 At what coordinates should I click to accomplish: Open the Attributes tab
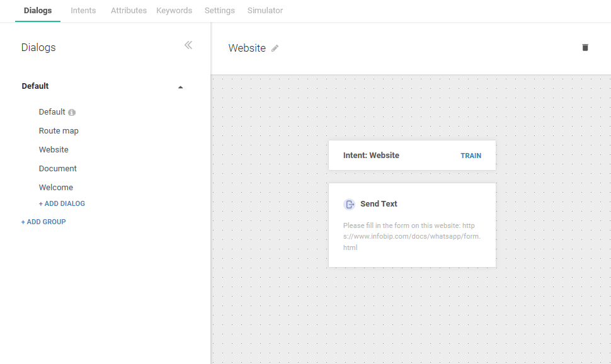[x=128, y=11]
